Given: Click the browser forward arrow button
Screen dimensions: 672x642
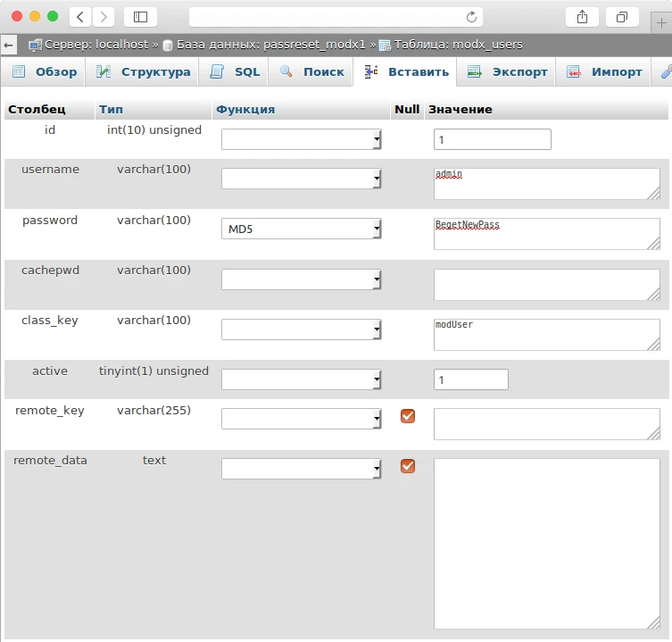Looking at the screenshot, I should 104,17.
